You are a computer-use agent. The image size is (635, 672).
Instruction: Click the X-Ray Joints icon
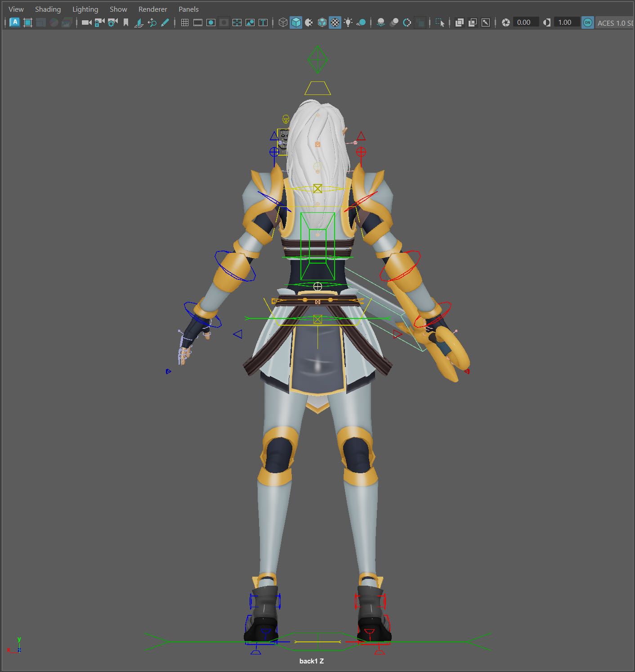coord(486,22)
